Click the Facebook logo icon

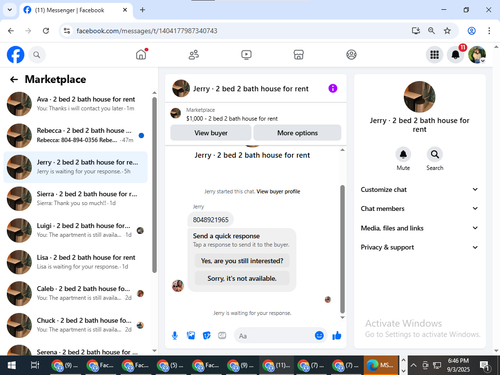(16, 55)
